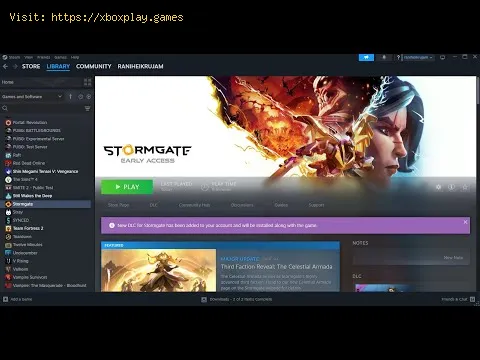Screen dimensions: 480x360
Task: Favorite Stormgate with the star icon
Action: [x=465, y=187]
